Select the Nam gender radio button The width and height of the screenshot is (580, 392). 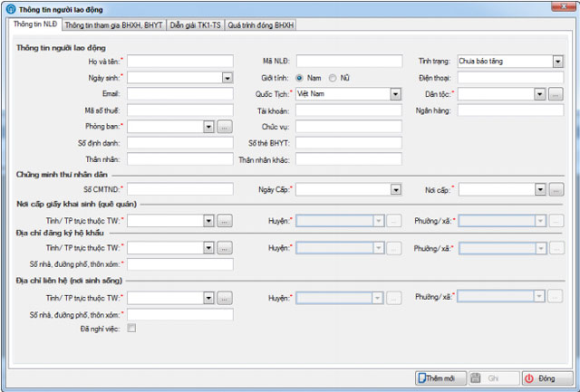pyautogui.click(x=299, y=78)
